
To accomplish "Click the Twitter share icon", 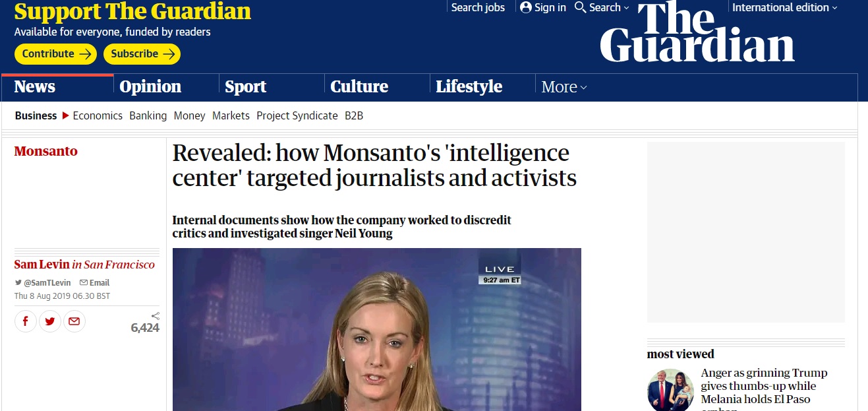I will [50, 321].
